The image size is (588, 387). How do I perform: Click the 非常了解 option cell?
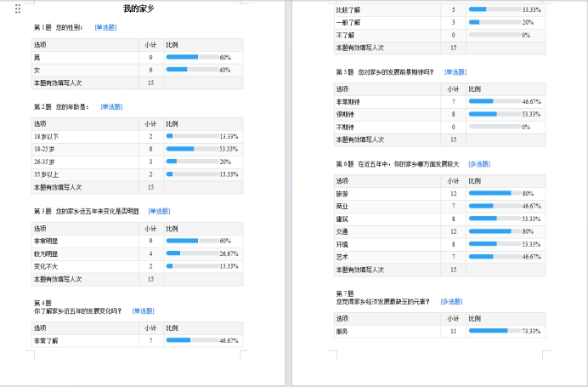coord(85,341)
